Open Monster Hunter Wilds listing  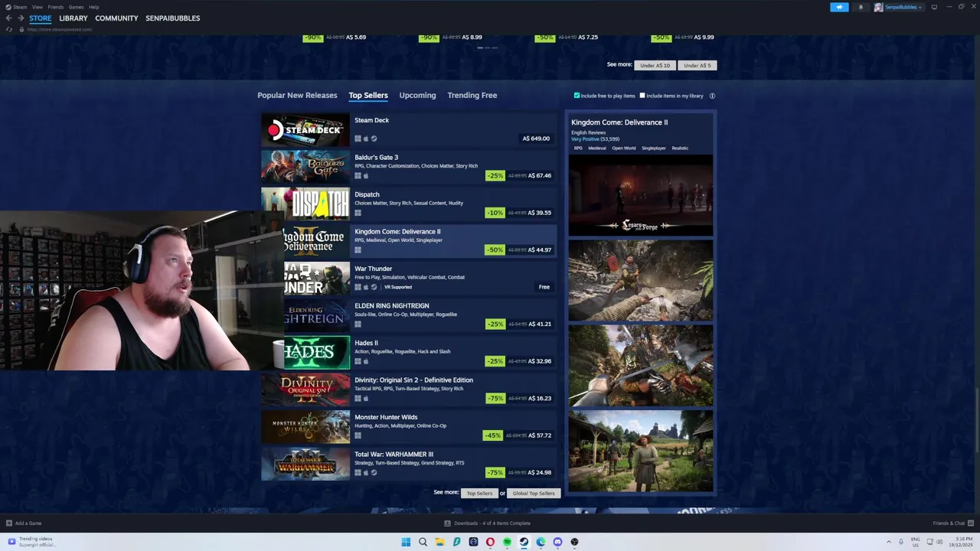(x=410, y=426)
